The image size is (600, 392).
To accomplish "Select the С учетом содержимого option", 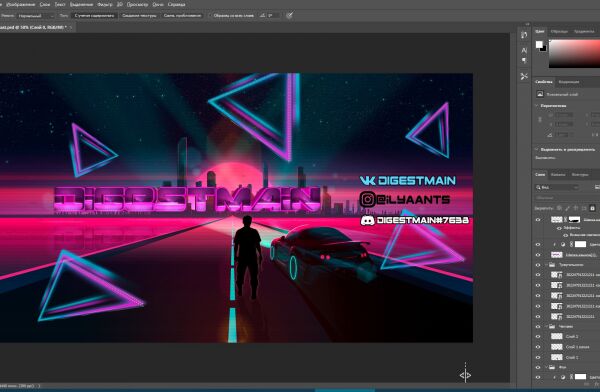I will 94,16.
